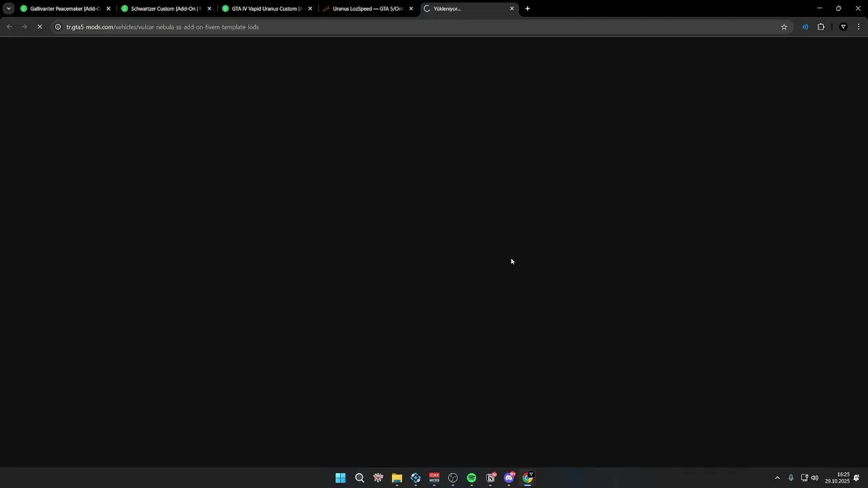Viewport: 868px width, 488px height.
Task: Restore down the Chrome window
Action: pos(838,8)
